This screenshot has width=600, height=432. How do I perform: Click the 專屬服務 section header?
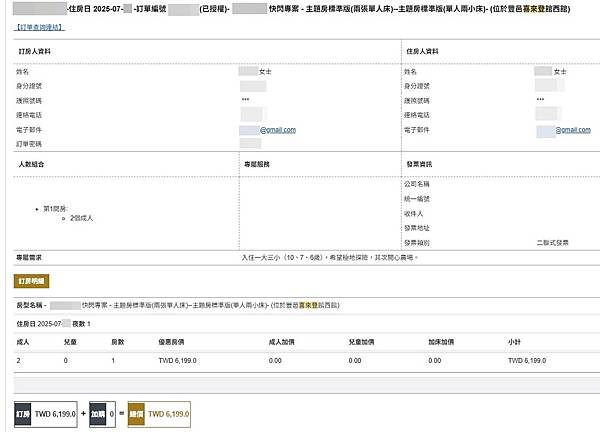tap(257, 164)
